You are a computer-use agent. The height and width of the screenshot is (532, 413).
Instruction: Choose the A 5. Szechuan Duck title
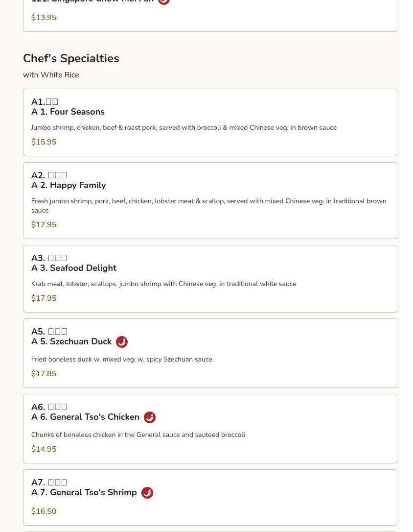71,341
